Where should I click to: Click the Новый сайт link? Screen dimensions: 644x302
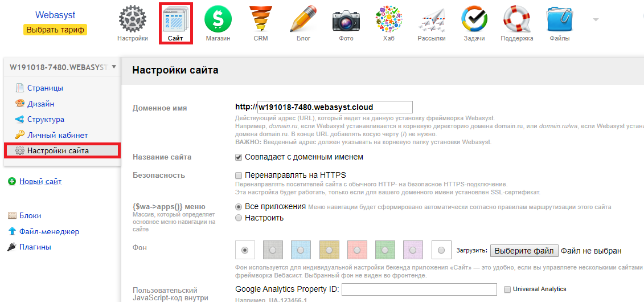coord(40,181)
